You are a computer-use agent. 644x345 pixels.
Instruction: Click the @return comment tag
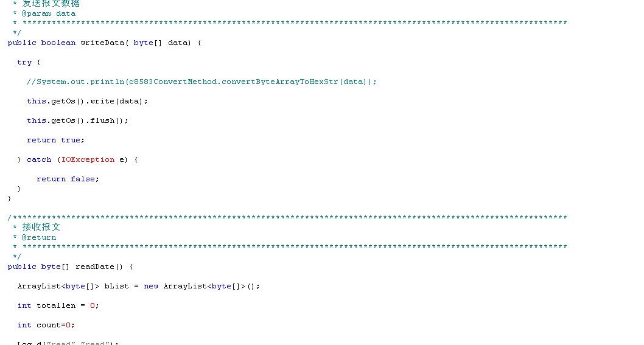pyautogui.click(x=39, y=237)
